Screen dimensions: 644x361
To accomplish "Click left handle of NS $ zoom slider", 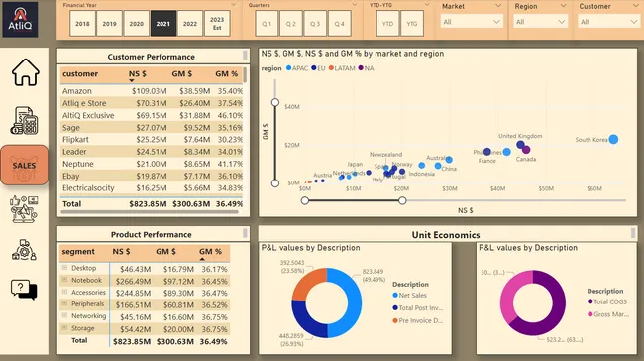I will coord(305,200).
